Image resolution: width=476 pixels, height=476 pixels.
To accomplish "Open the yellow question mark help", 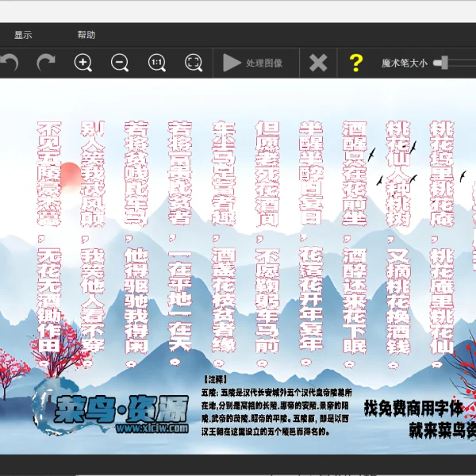I will tap(355, 63).
